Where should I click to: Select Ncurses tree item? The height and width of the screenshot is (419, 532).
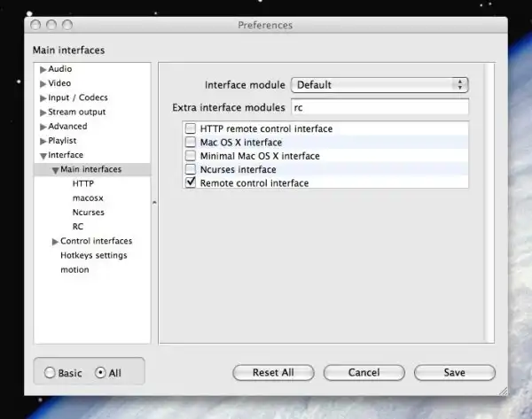[89, 213]
